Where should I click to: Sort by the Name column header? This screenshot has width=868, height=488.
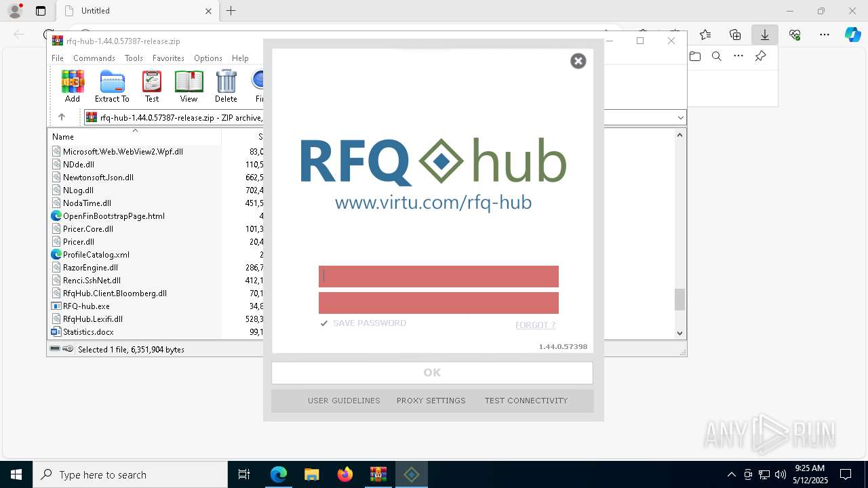point(134,136)
